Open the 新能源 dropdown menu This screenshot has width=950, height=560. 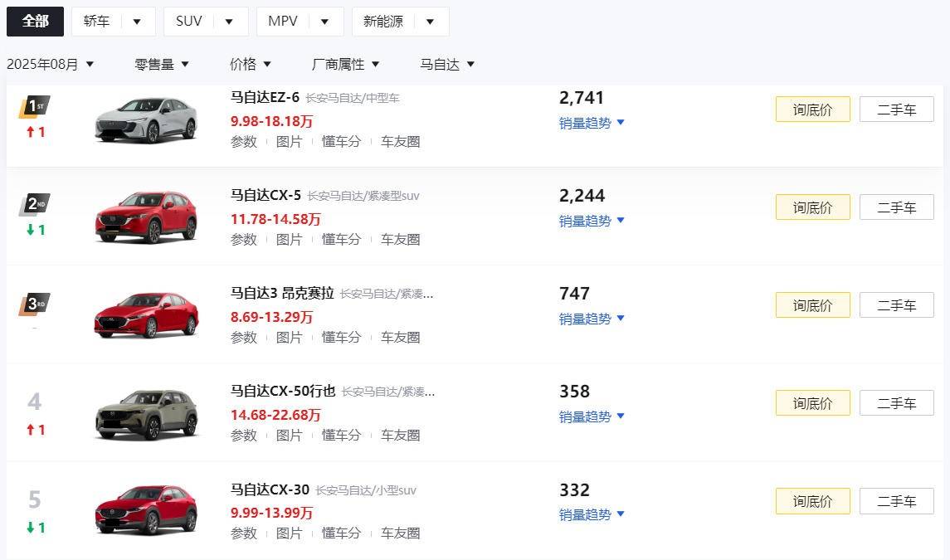click(x=430, y=22)
